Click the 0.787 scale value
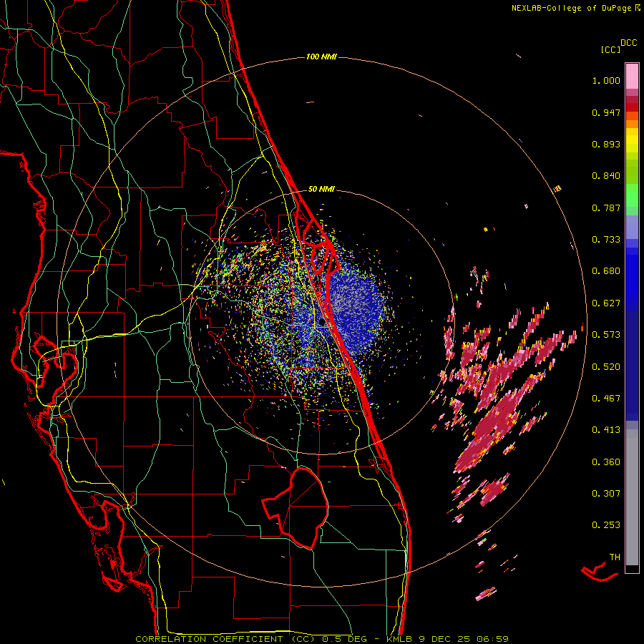Screen dimensions: 644x644 point(606,208)
